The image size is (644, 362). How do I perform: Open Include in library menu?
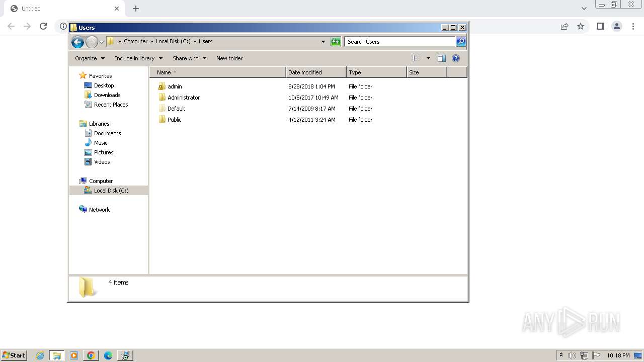coord(138,58)
